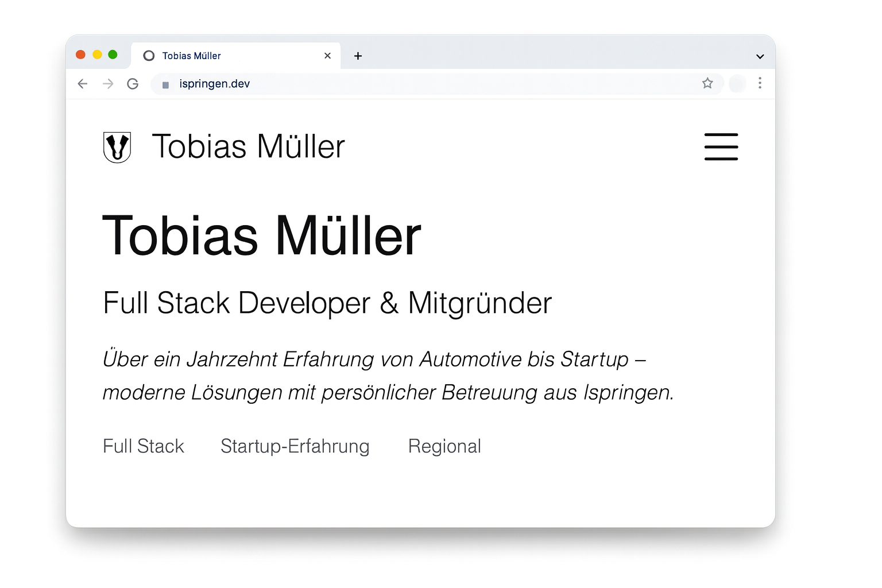Click the badger crest logo icon
This screenshot has width=882, height=588.
click(x=117, y=147)
